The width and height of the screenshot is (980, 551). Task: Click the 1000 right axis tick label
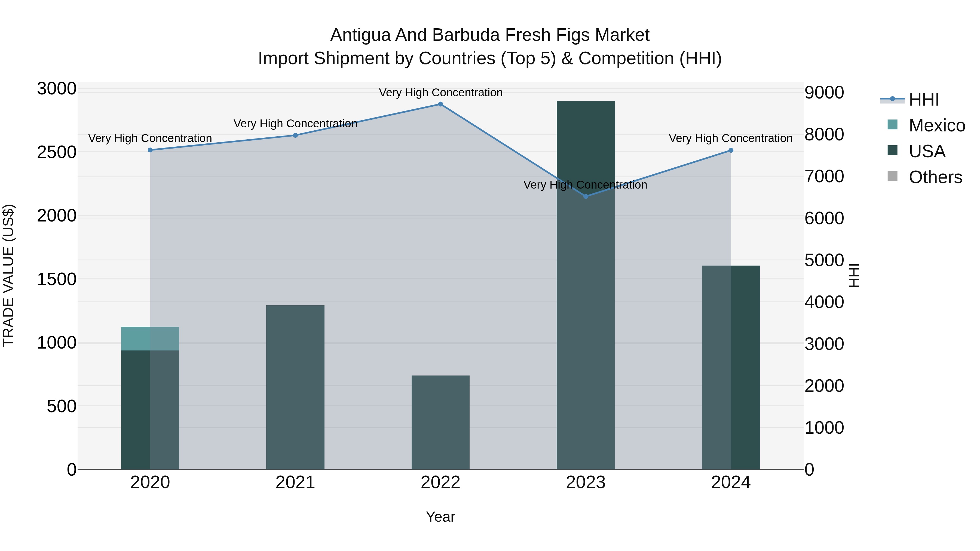coord(824,428)
